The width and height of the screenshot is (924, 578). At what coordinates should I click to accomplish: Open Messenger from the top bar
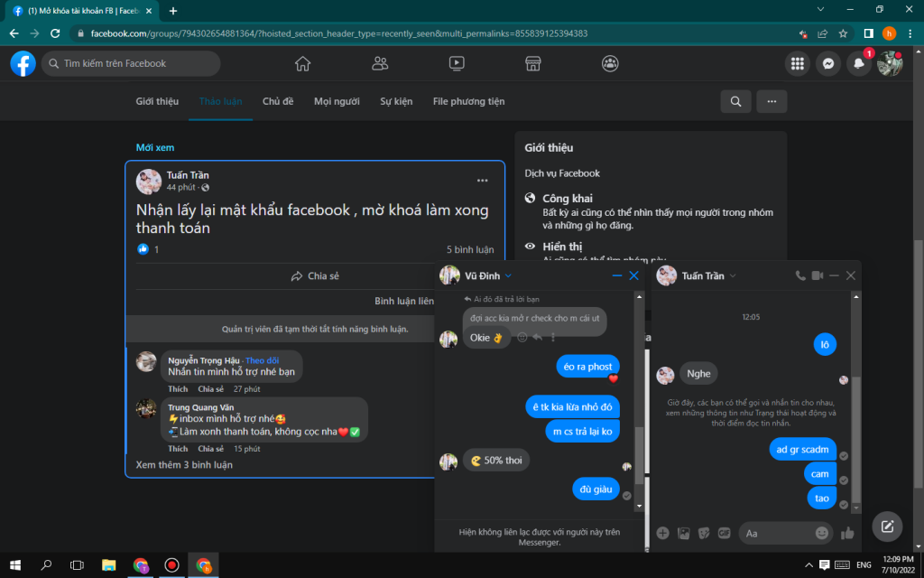pyautogui.click(x=827, y=63)
